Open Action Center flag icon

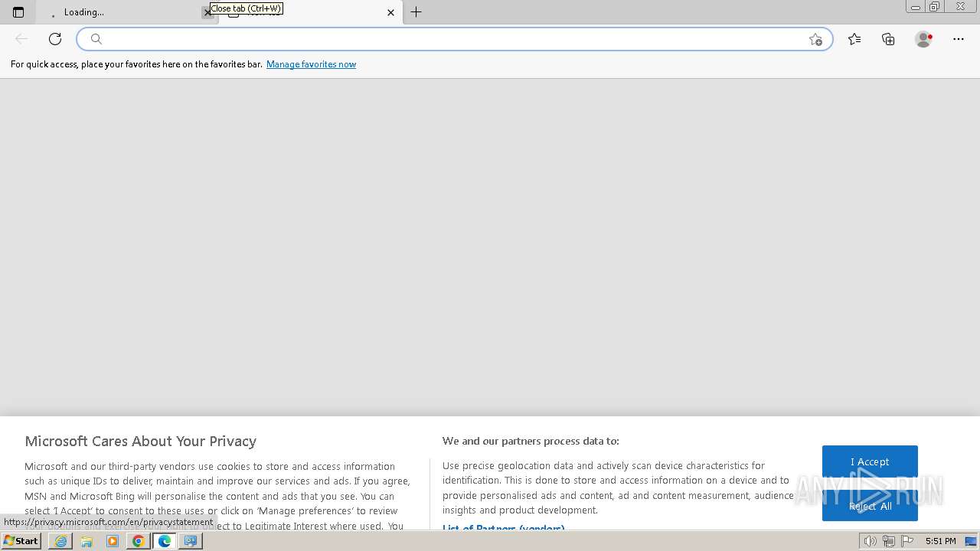907,541
